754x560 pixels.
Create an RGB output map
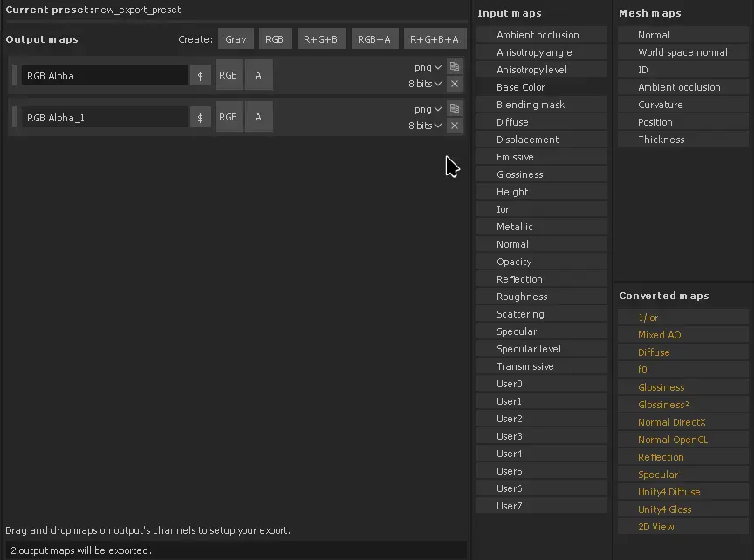pos(275,39)
